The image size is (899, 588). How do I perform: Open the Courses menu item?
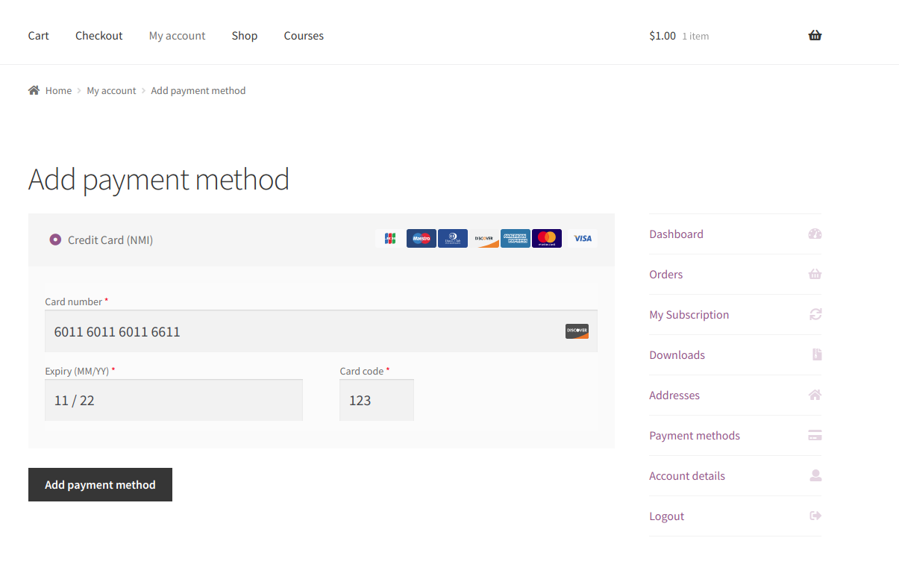coord(304,36)
